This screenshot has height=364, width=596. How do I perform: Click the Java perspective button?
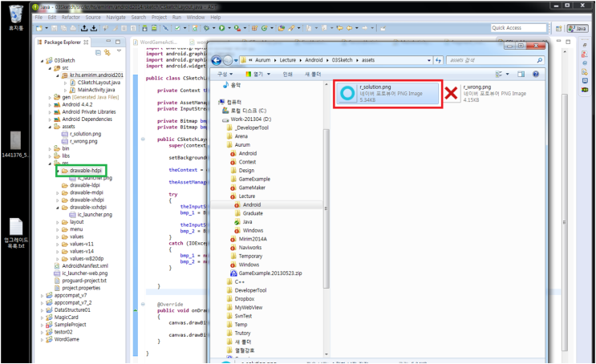point(577,28)
